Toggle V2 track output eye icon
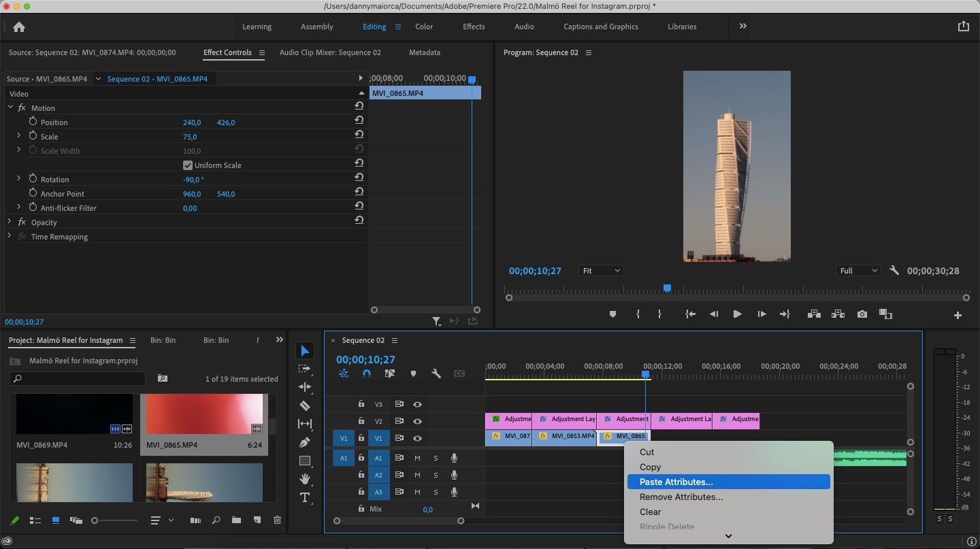 418,422
